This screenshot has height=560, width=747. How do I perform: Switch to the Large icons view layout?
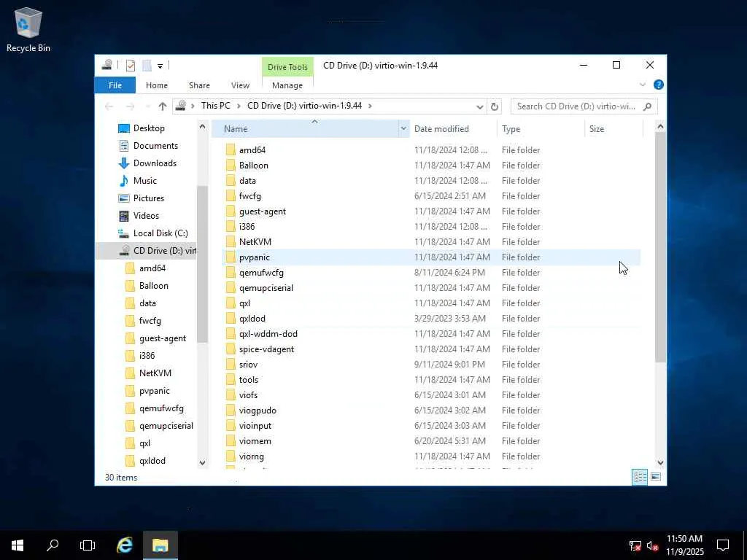pos(656,477)
